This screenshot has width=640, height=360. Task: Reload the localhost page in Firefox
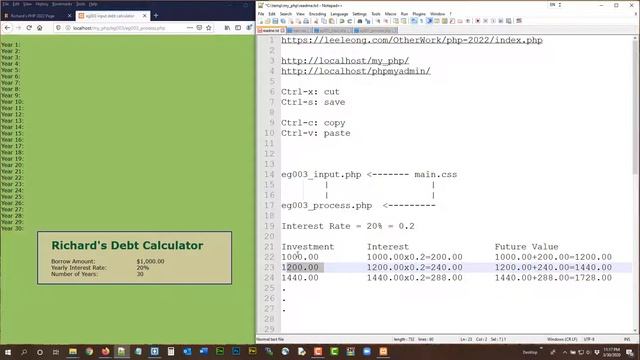(29, 28)
